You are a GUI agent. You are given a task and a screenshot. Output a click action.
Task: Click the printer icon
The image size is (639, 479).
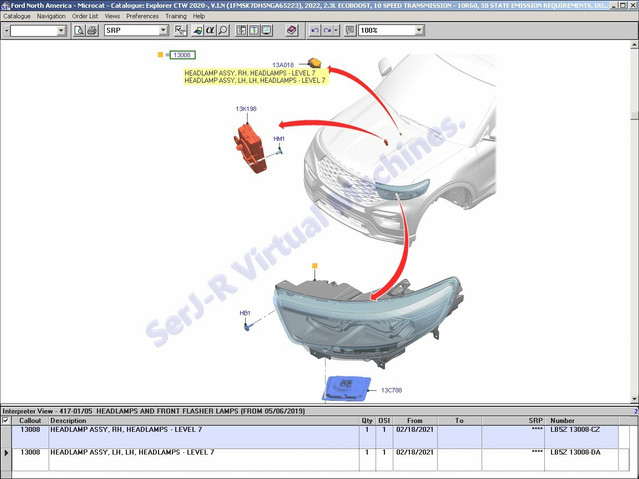[x=92, y=30]
